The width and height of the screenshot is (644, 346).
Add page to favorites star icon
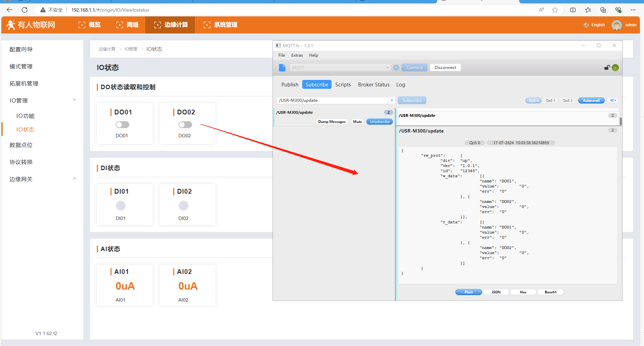pos(555,10)
